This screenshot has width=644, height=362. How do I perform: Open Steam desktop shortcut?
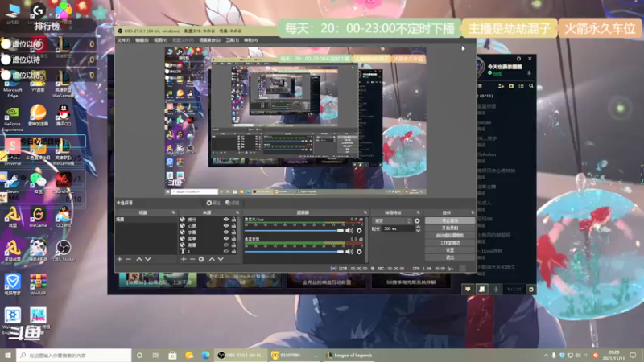click(x=12, y=183)
